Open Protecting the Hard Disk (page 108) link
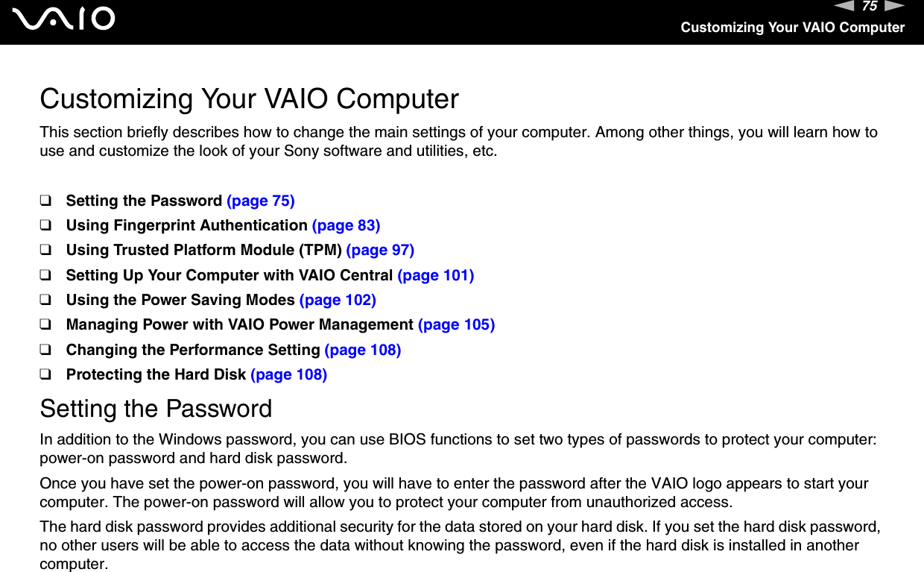 288,374
